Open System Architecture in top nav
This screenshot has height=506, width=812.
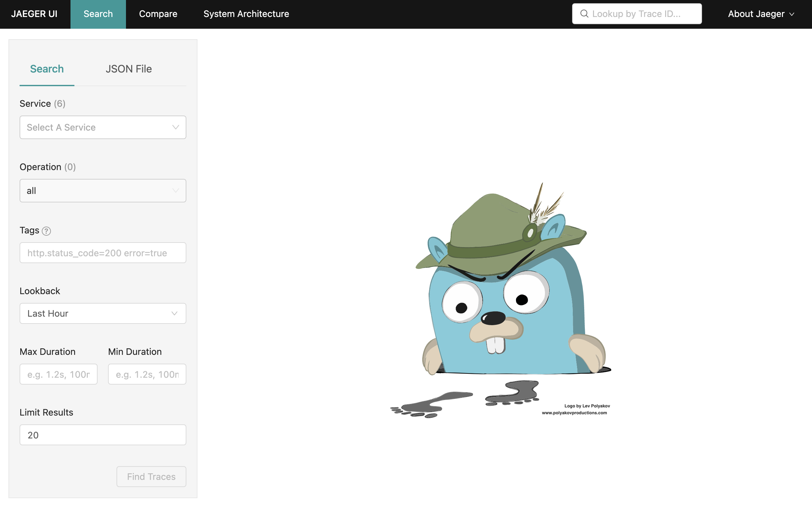pos(246,14)
